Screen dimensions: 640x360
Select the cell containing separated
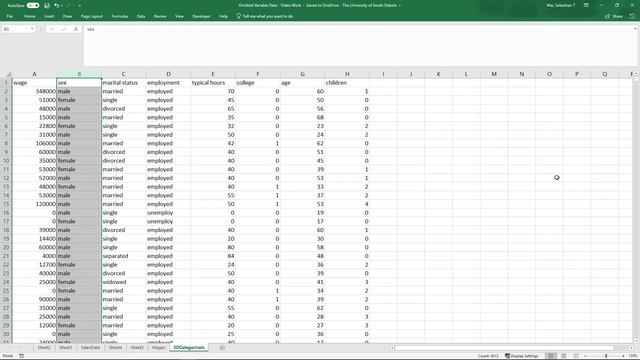tap(123, 256)
